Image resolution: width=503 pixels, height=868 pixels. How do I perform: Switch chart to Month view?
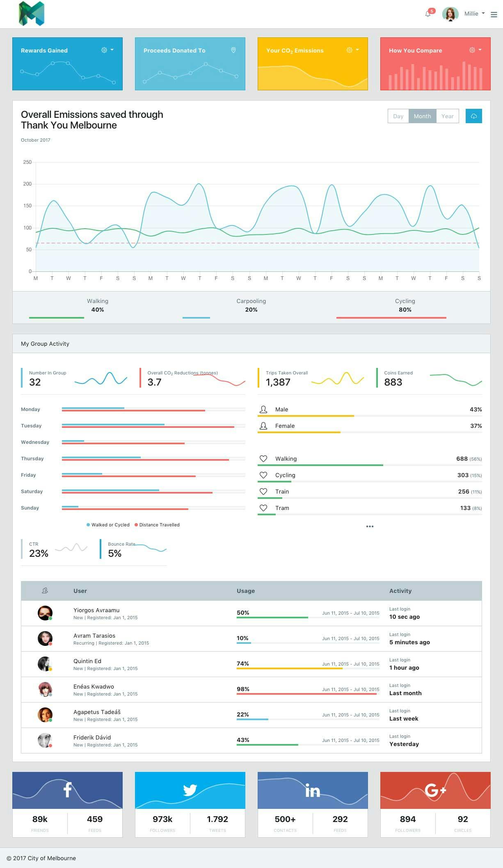click(422, 116)
